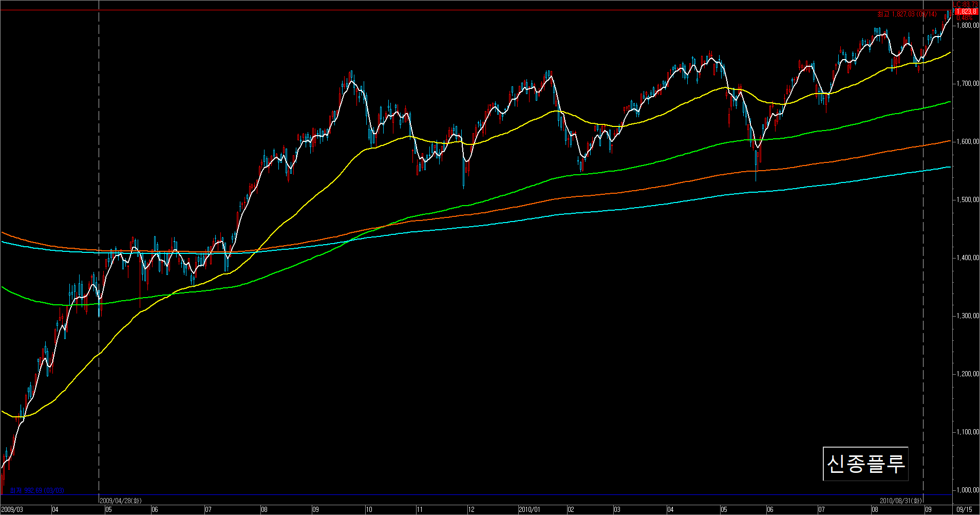Click the 12 month label on date axis
Viewport: 980px width, 515px height.
[472, 510]
